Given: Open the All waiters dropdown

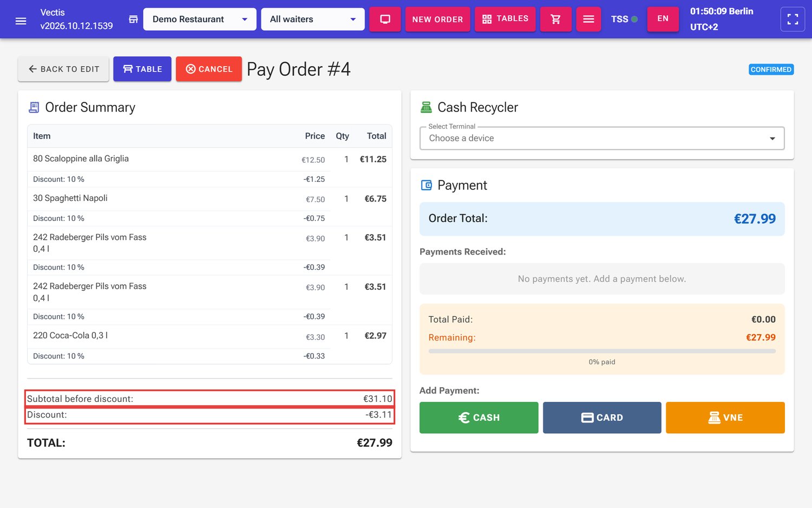Looking at the screenshot, I should coord(313,19).
